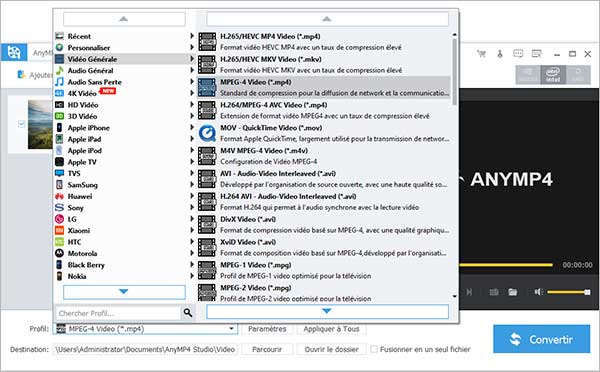This screenshot has height=372, width=600.
Task: Select the 3D Vidéo category icon
Action: tap(59, 116)
